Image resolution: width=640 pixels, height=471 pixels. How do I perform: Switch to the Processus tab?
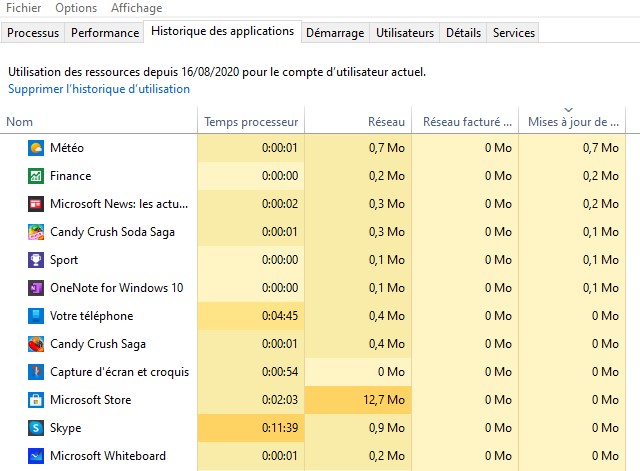(x=33, y=33)
